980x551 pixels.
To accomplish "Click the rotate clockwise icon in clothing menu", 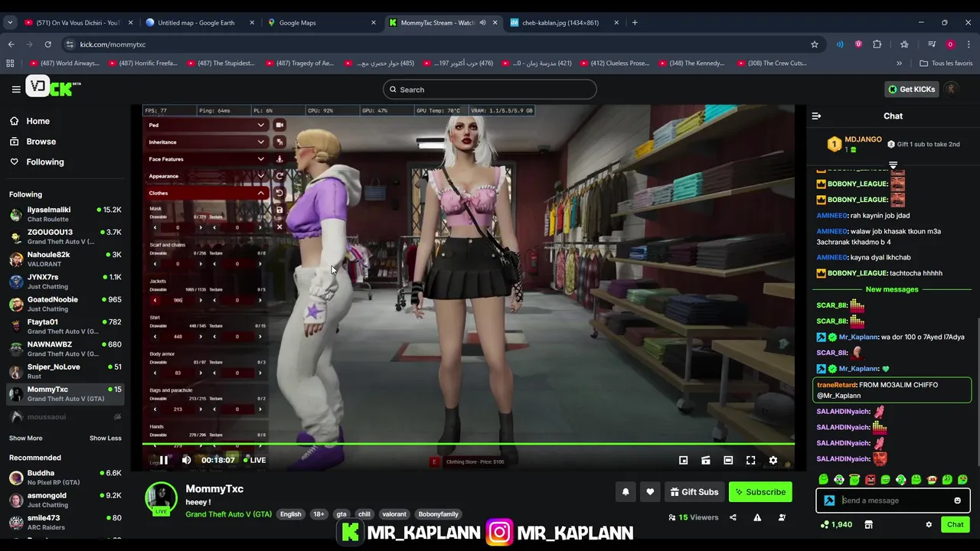I will point(279,176).
